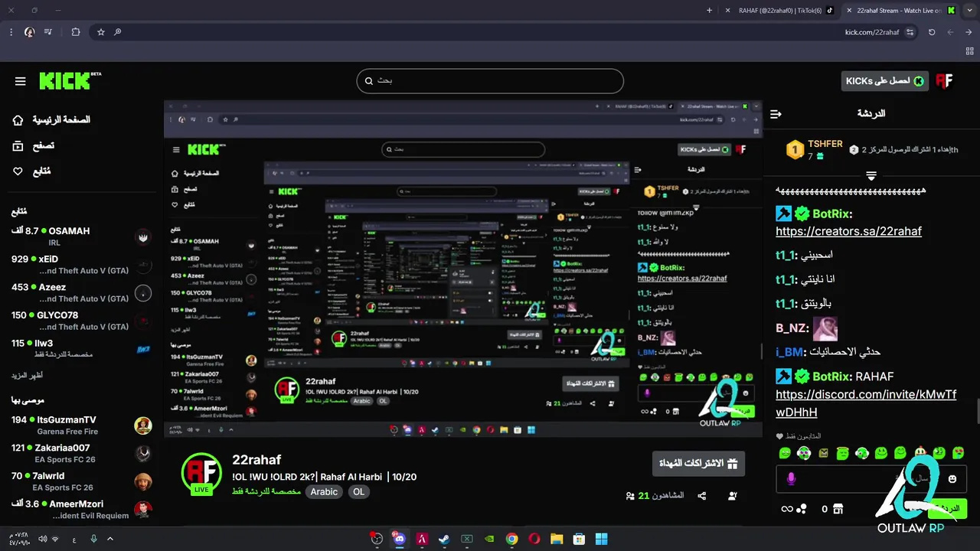
Task: Click the Windows Start button
Action: (602, 539)
